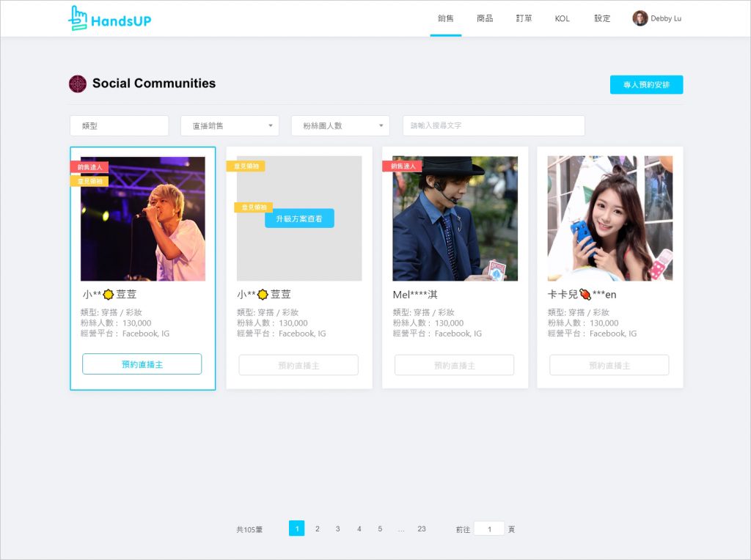Jump to the last page, 23

point(422,528)
